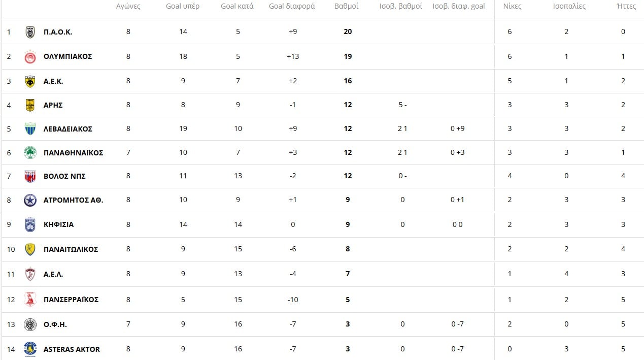Screen dimensions: 644x360
Task: Click the Α.Ε.Κ. yellow eagle crest
Action: pos(30,81)
